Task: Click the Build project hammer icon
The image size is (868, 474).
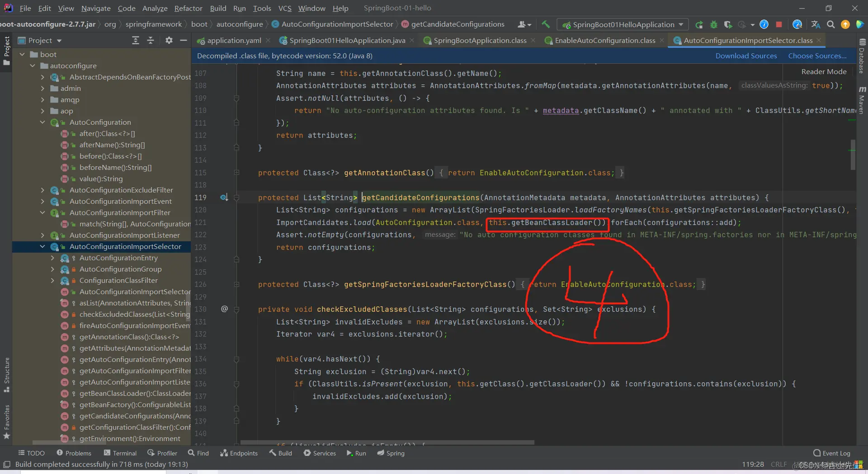Action: 546,24
